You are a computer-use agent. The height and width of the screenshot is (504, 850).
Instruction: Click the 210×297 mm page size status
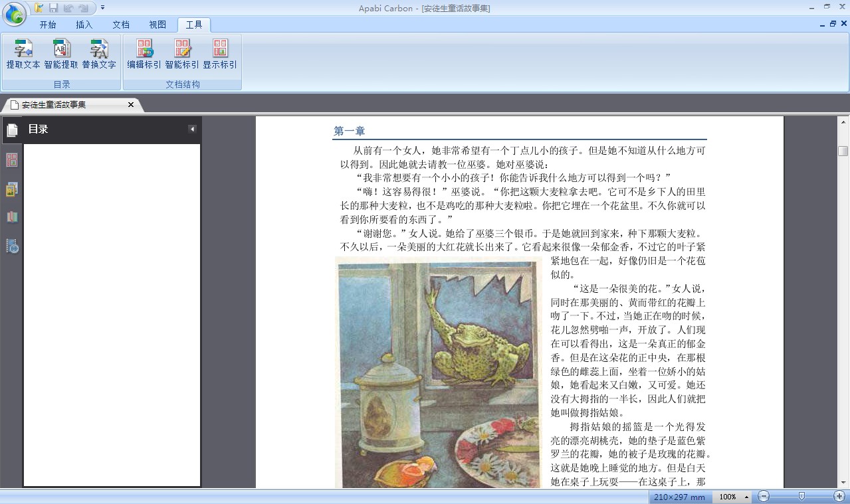(679, 497)
